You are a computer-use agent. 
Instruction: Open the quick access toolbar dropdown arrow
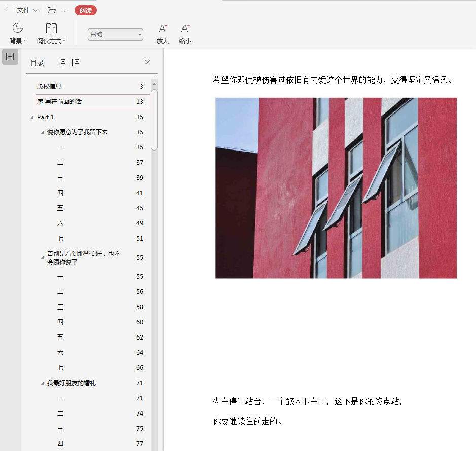(64, 10)
